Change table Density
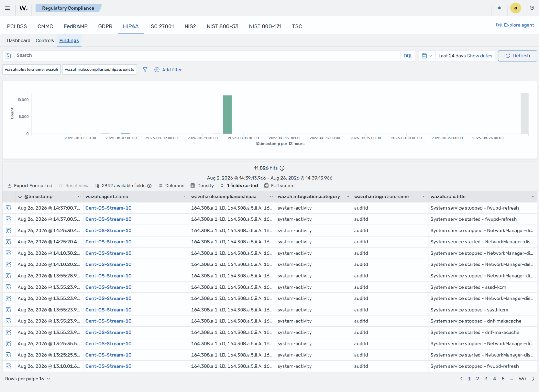 [x=202, y=186]
